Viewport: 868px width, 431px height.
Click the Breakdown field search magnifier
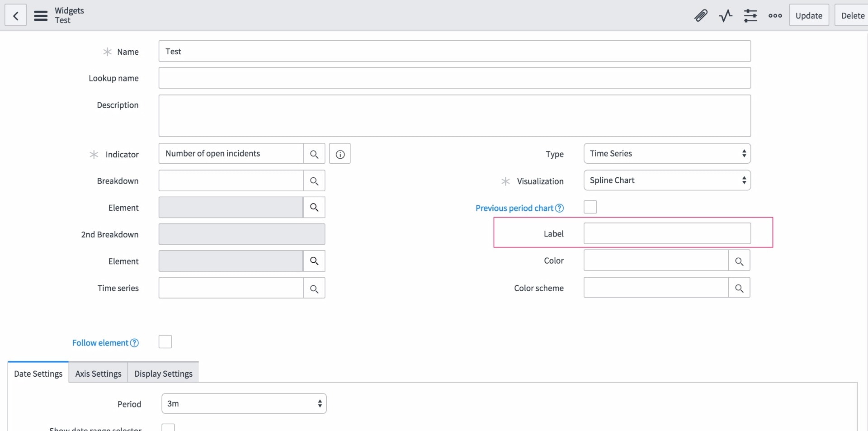click(x=314, y=180)
